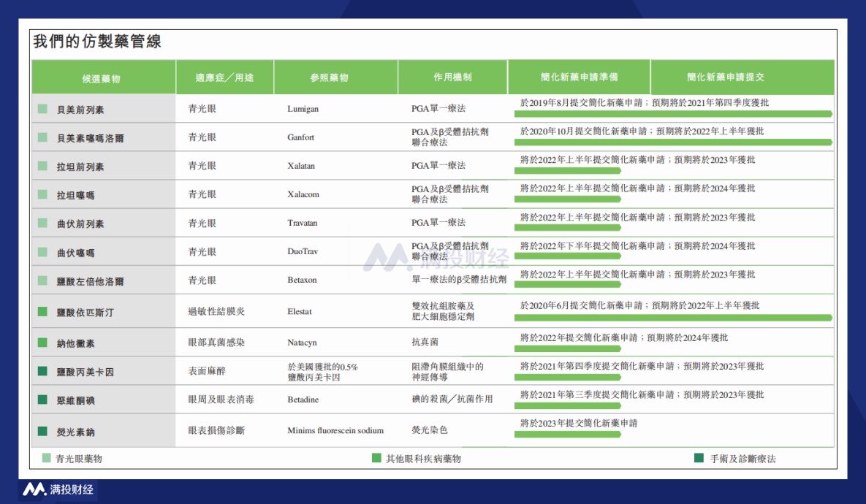Image resolution: width=866 pixels, height=504 pixels.
Task: Select the light green square beside 拉坦噻嗎
Action: pyautogui.click(x=43, y=195)
